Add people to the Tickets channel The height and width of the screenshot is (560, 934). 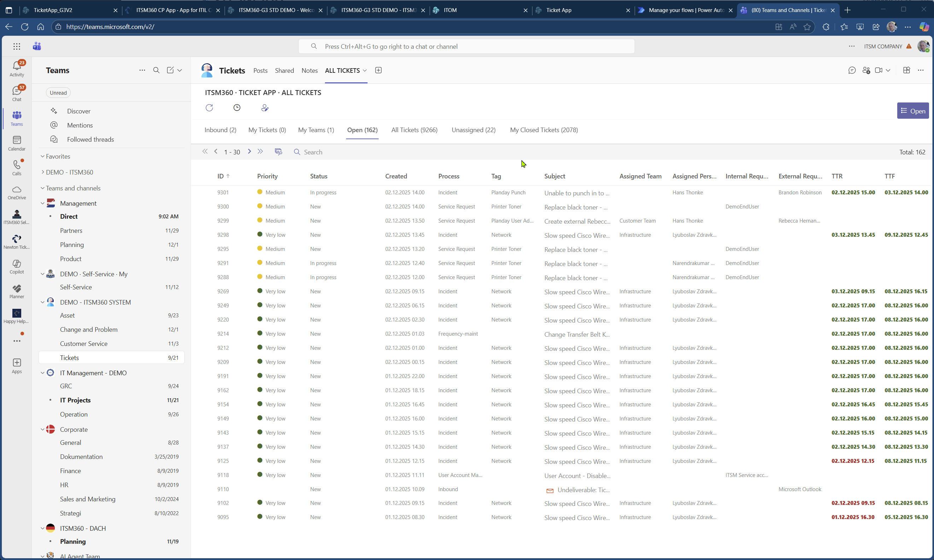point(866,70)
